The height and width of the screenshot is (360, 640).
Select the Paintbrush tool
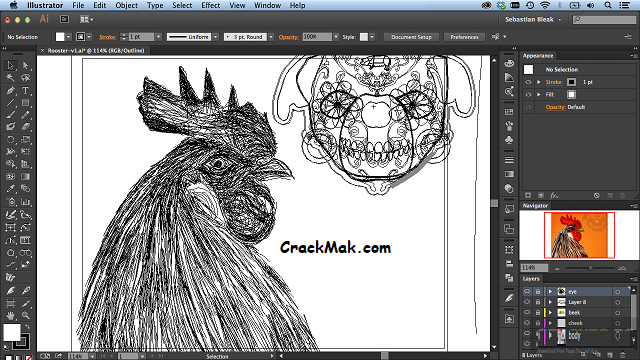tap(11, 115)
